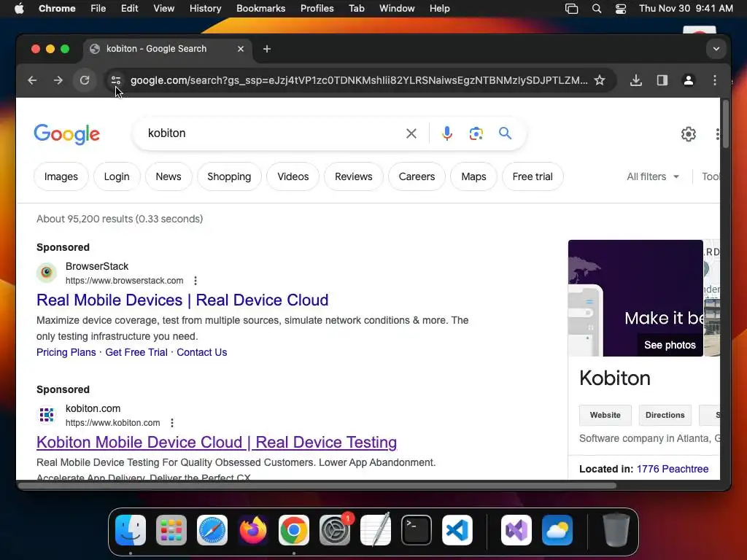Screen dimensions: 747x560
Task: Select the Free trial filter chip
Action: (x=533, y=176)
